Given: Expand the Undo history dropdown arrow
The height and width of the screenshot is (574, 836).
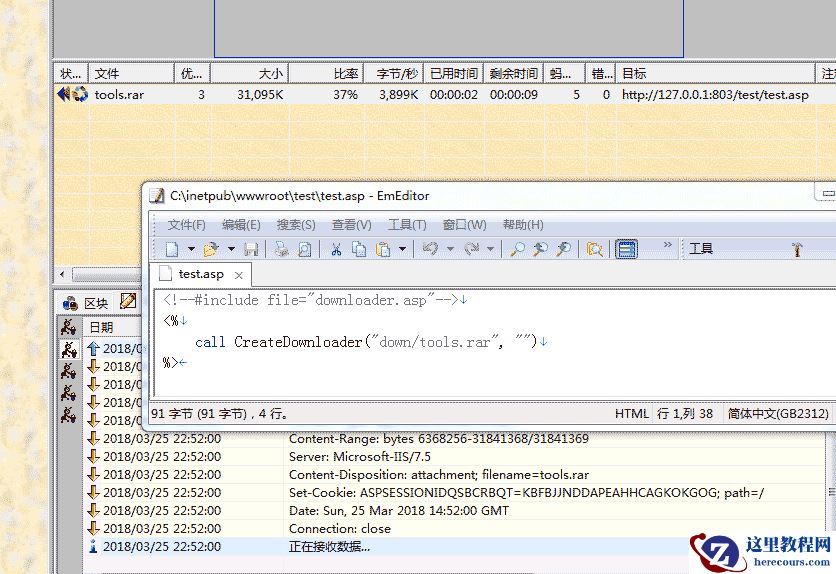Looking at the screenshot, I should pos(450,249).
